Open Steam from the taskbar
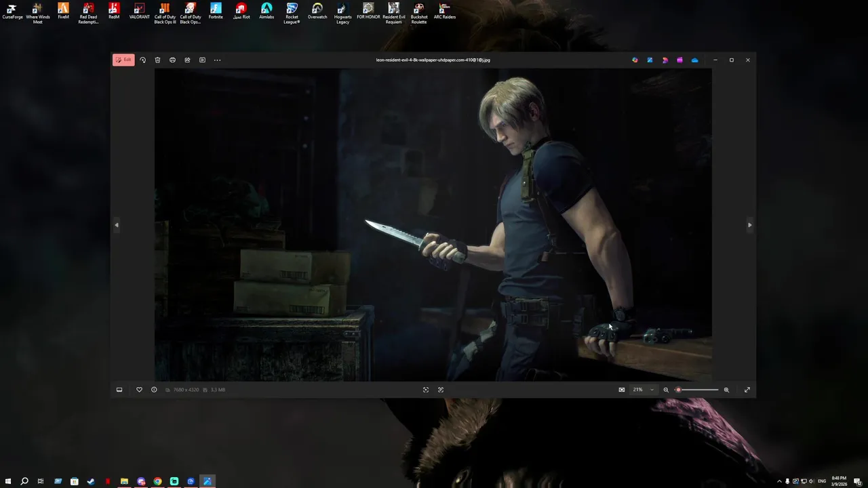The height and width of the screenshot is (488, 868). coord(91,481)
